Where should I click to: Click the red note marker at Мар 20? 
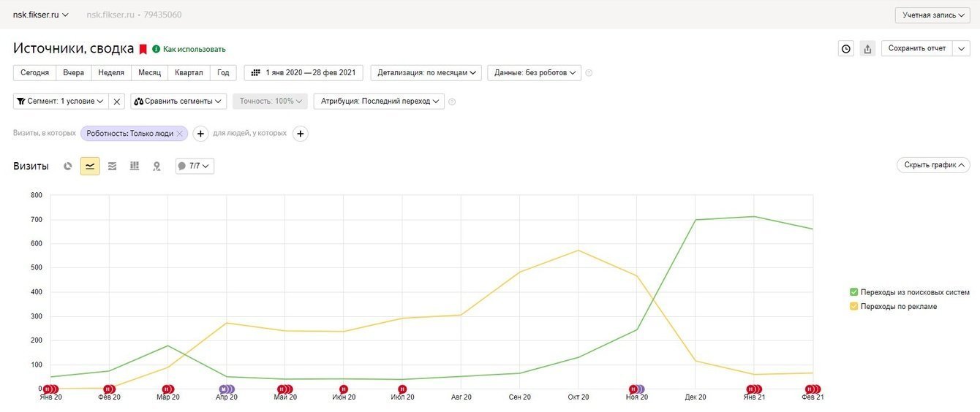coord(167,389)
